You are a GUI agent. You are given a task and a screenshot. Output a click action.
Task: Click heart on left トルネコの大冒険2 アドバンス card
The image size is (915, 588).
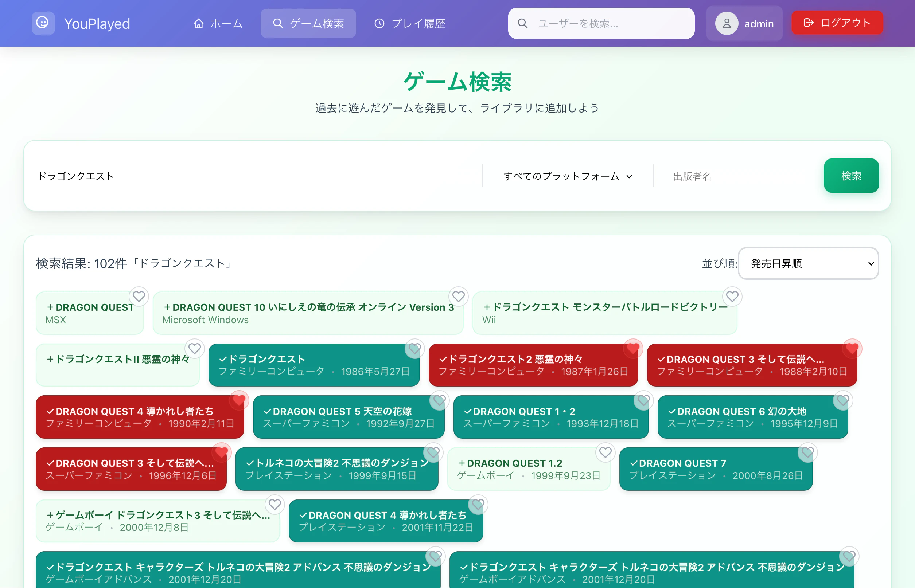pyautogui.click(x=435, y=556)
